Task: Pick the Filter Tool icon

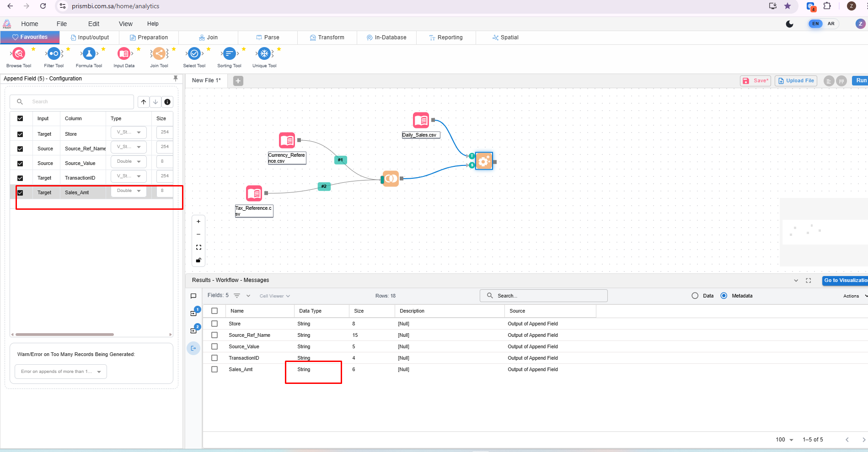Action: (x=54, y=54)
